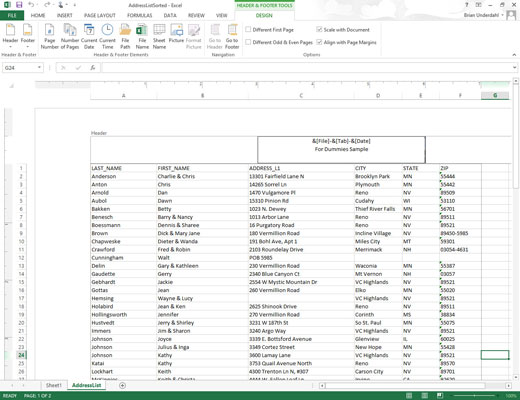Click inside the center header text box
The width and height of the screenshot is (520, 400).
click(x=341, y=149)
